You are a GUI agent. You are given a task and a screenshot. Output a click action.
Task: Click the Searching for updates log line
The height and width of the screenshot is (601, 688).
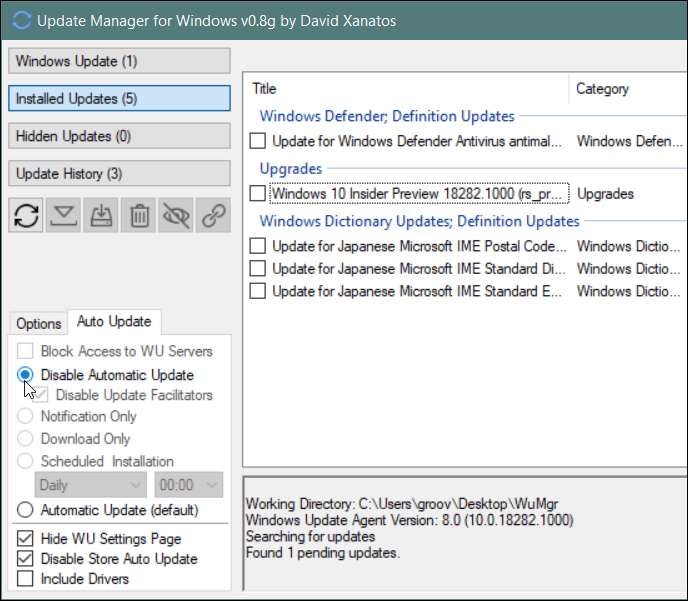click(310, 536)
